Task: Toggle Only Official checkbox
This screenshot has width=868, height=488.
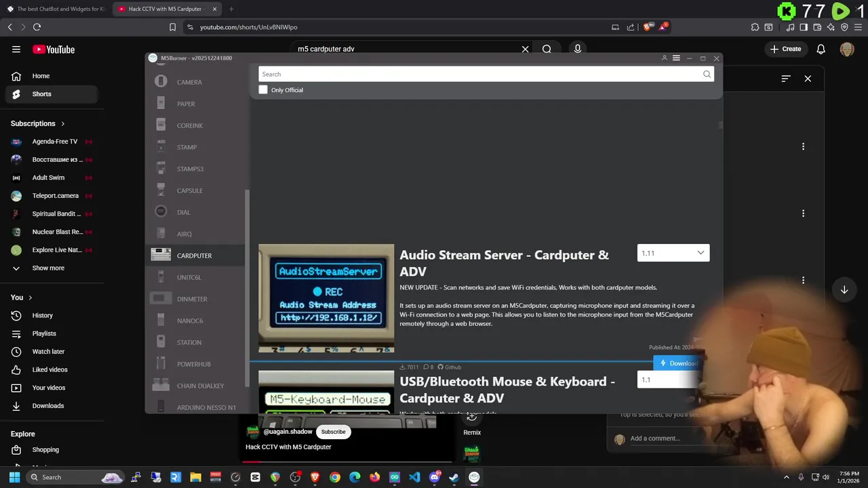Action: 263,90
